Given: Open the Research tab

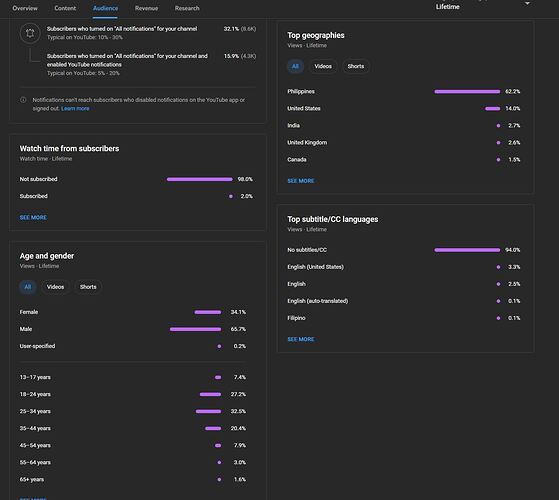Looking at the screenshot, I should click(187, 8).
